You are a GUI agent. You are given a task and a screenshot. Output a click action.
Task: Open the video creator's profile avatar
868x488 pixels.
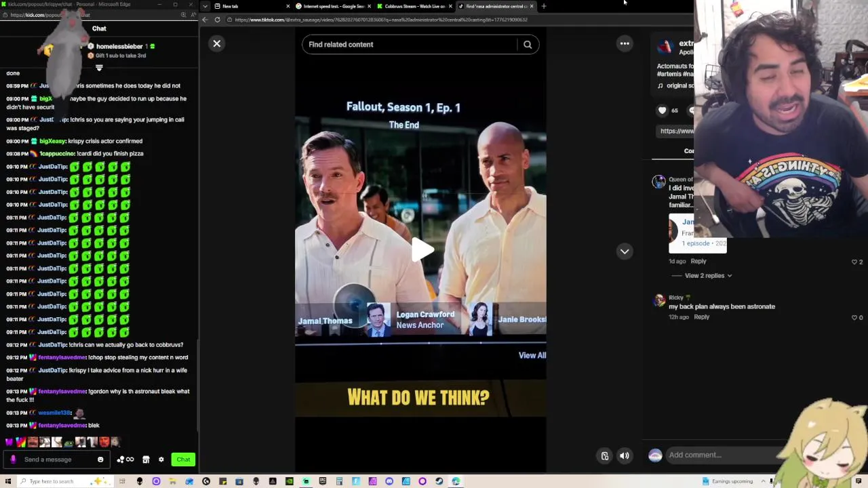(665, 47)
